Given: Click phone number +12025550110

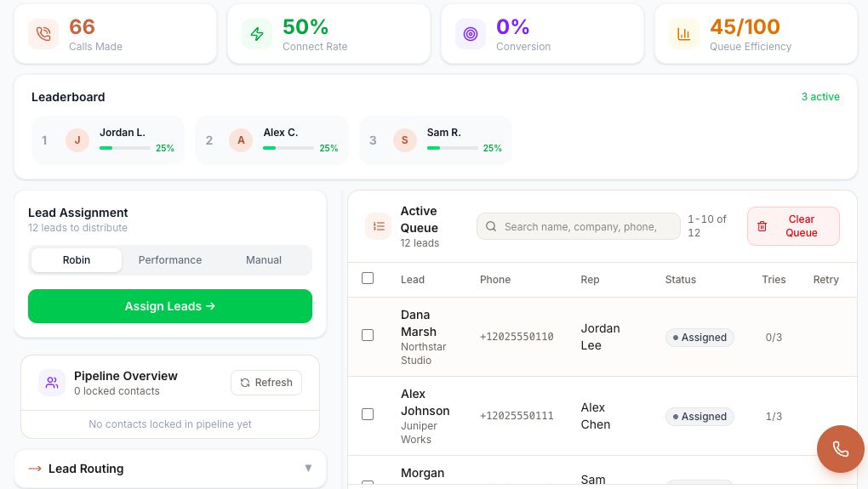Looking at the screenshot, I should tap(517, 337).
